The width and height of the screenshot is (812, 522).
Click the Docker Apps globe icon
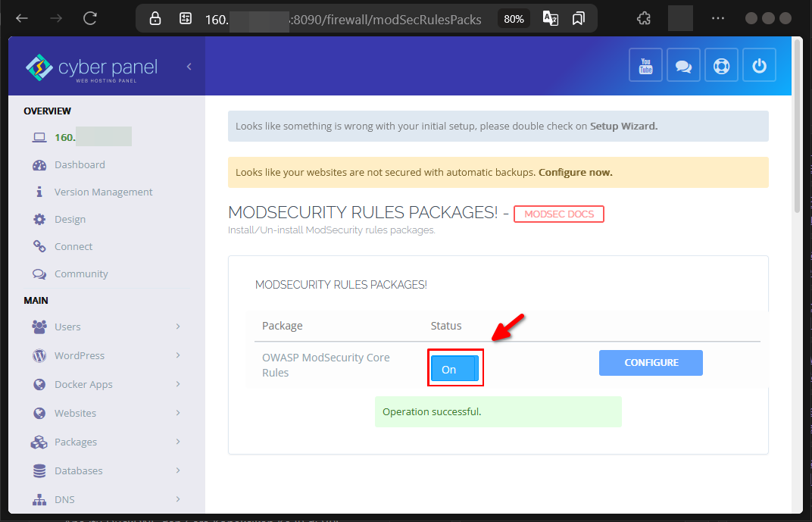click(x=39, y=384)
